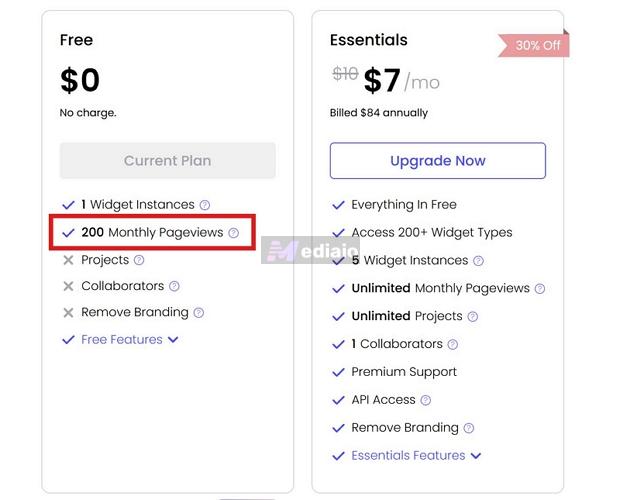Click the Upgrade Now button
Viewport: 620px width, 500px height.
point(438,161)
